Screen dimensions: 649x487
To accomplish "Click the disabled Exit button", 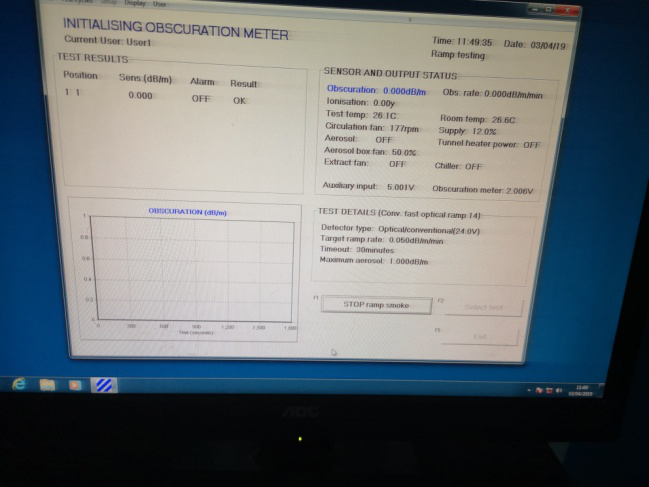I will [481, 337].
